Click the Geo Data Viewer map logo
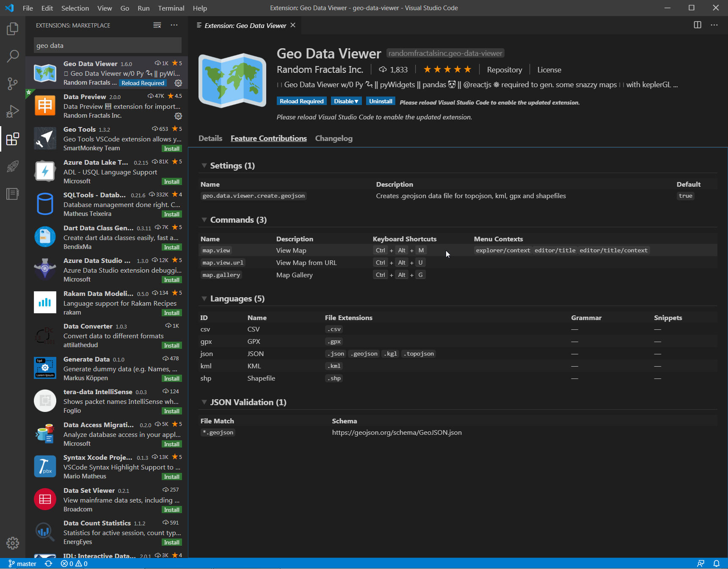 point(232,80)
